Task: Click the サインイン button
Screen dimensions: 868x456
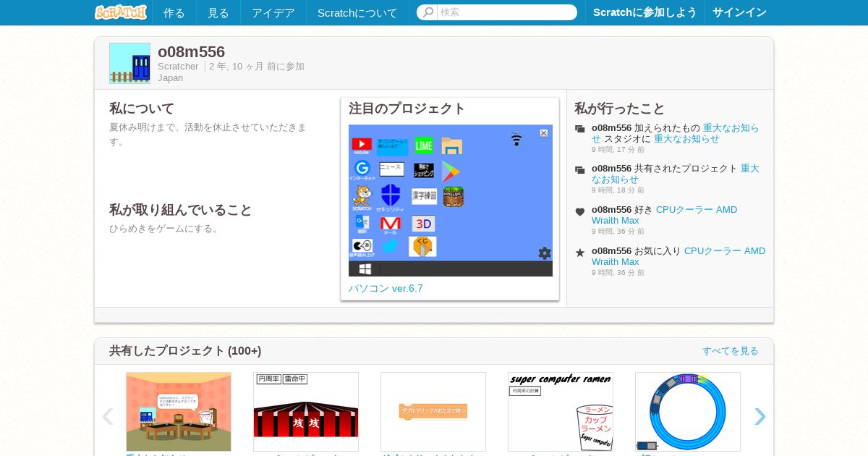Action: click(x=739, y=12)
